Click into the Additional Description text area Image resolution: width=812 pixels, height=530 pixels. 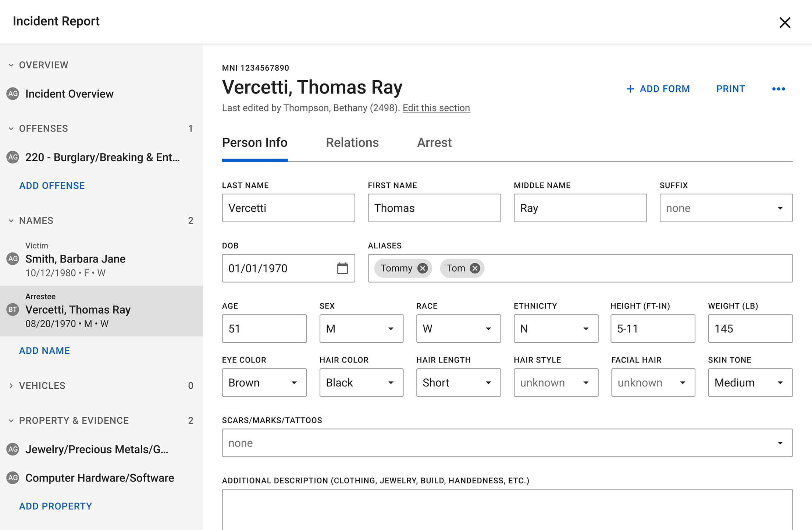click(507, 510)
